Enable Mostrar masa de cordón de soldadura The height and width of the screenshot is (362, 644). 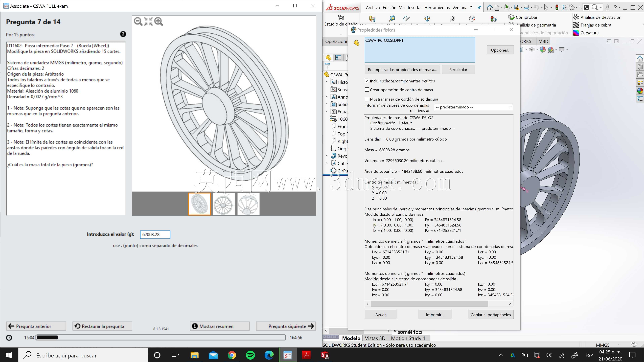[x=367, y=99]
